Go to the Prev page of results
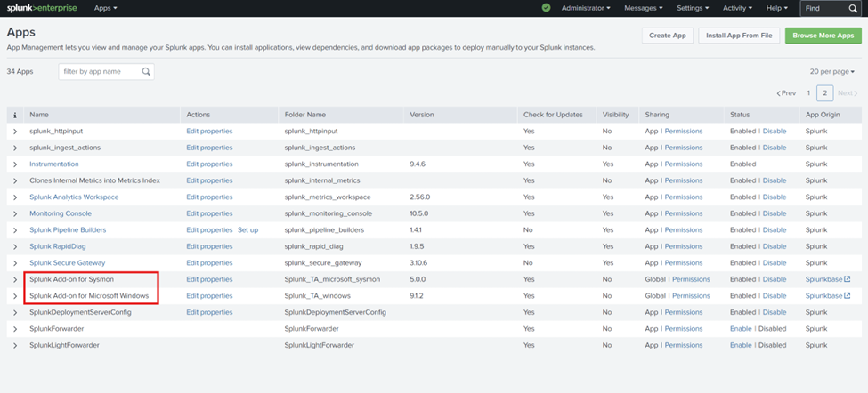 pyautogui.click(x=786, y=93)
